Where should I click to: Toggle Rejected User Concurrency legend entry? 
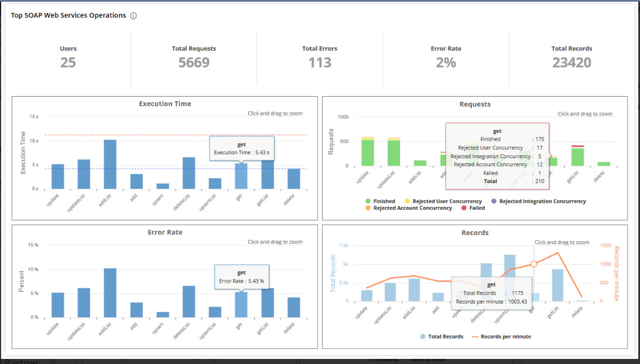click(x=446, y=201)
